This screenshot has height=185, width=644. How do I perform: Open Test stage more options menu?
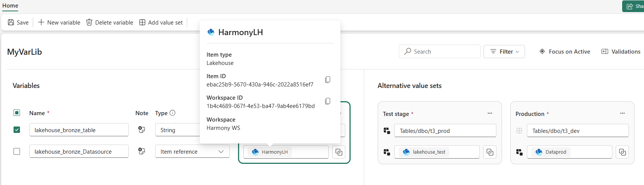490,113
